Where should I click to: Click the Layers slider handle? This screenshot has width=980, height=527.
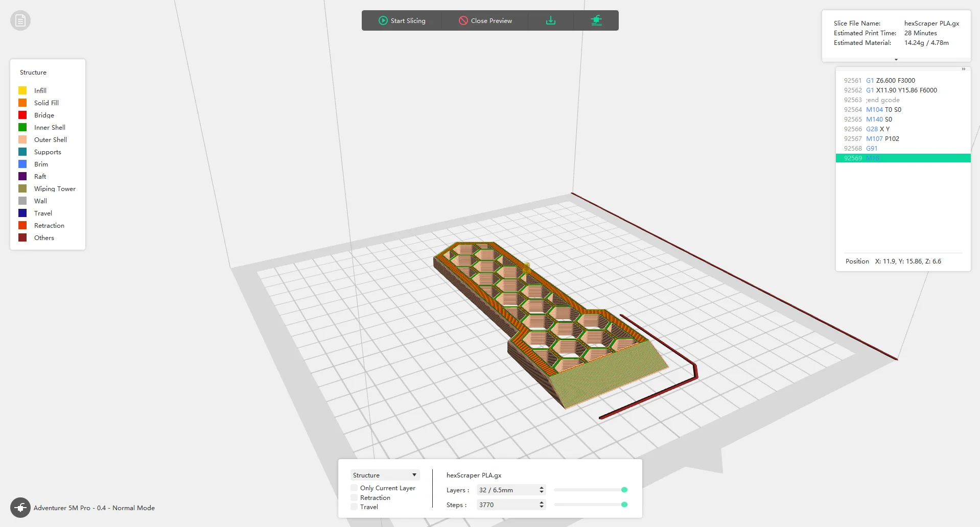624,490
